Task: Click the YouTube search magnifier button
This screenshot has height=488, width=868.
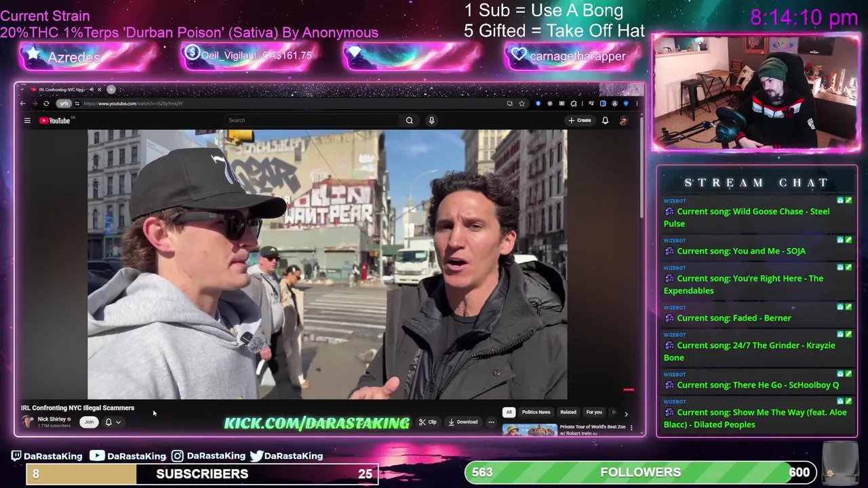Action: point(410,121)
